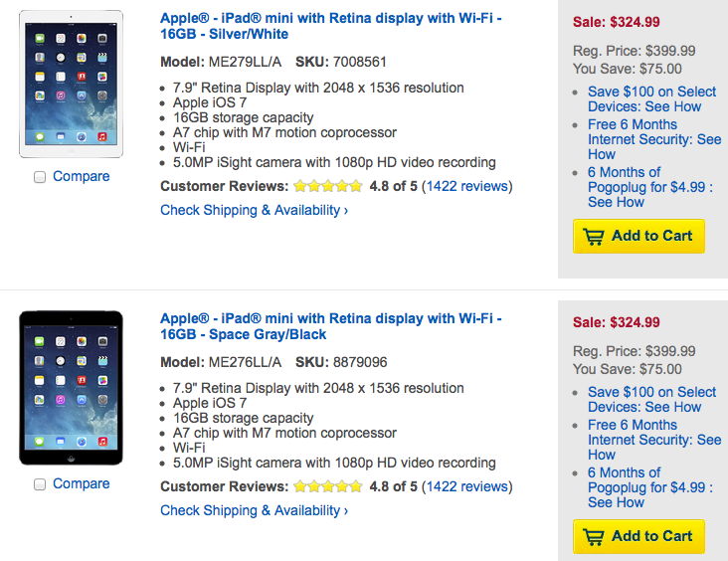
Task: Click star rating of Silver/White iPad mini
Action: tap(327, 186)
